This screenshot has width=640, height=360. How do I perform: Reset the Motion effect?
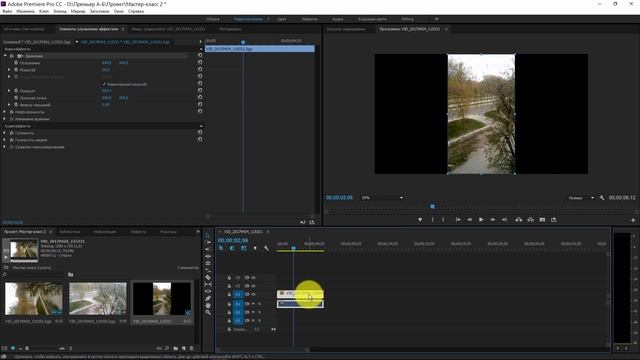200,56
